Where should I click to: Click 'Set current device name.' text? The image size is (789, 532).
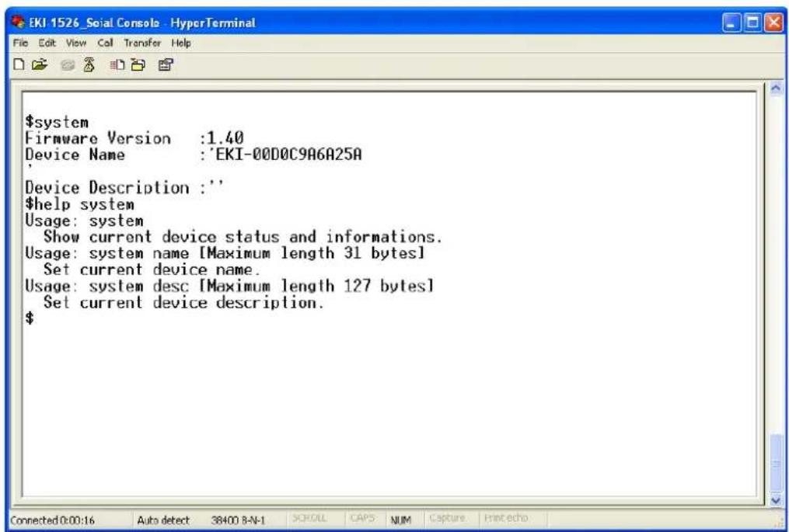pos(152,269)
